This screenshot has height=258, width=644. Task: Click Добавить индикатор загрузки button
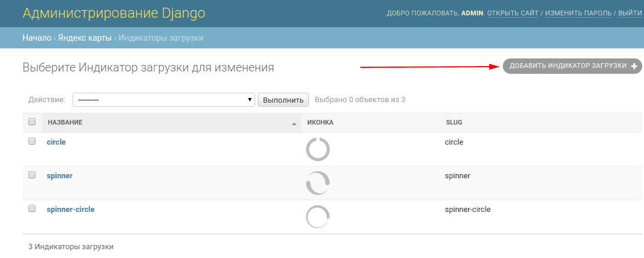click(x=572, y=66)
